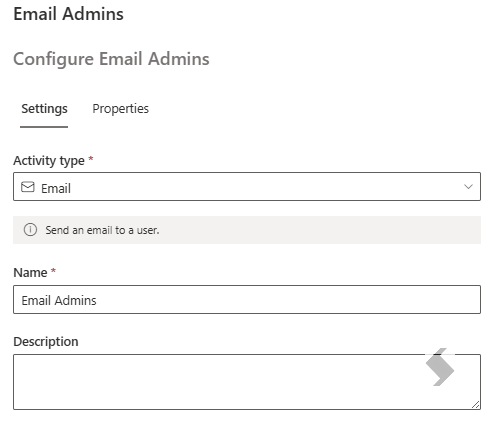Click inside the empty Description text area
The width and height of the screenshot is (502, 424).
click(x=247, y=382)
